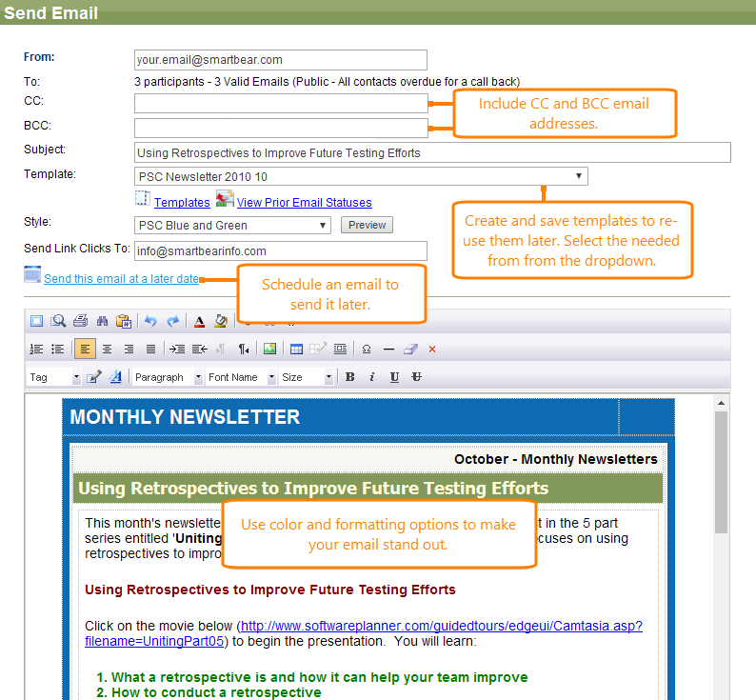Toggle underline formatting
Image resolution: width=756 pixels, height=700 pixels.
[394, 377]
